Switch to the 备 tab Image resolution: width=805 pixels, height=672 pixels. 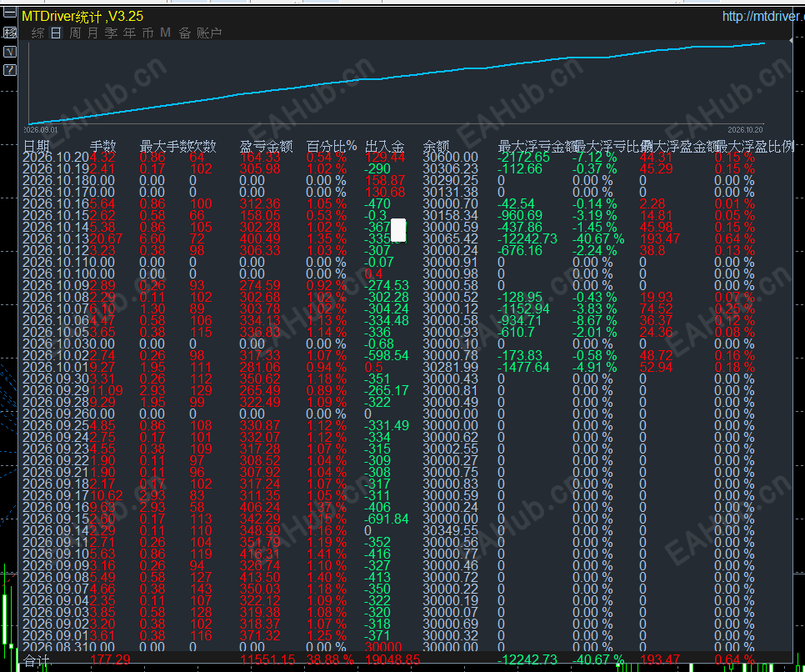coord(185,33)
